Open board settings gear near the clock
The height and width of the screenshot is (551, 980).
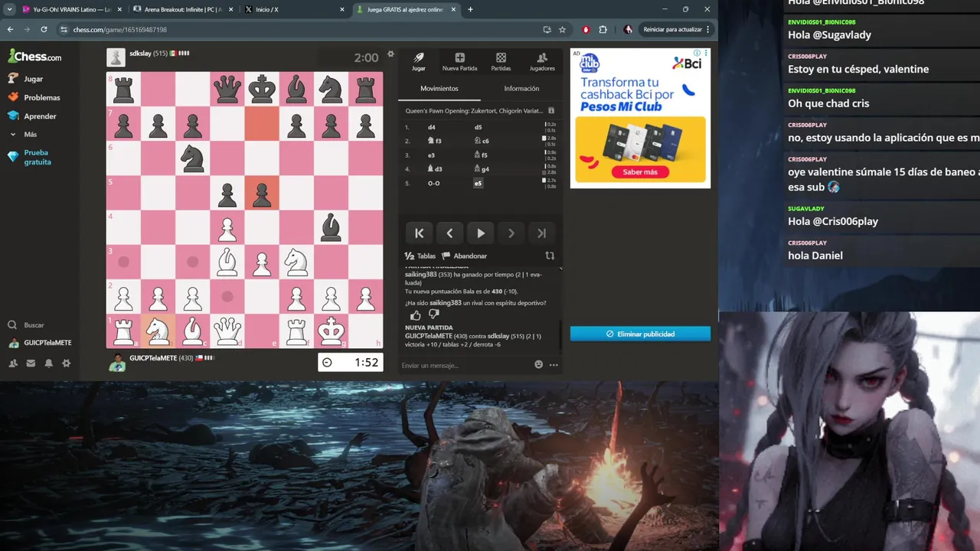point(390,54)
